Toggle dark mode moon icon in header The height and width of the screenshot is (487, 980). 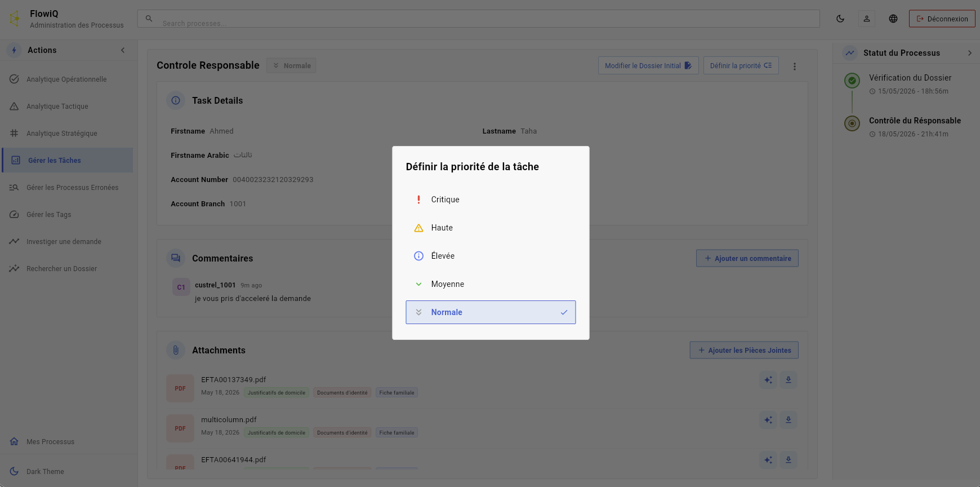point(840,19)
